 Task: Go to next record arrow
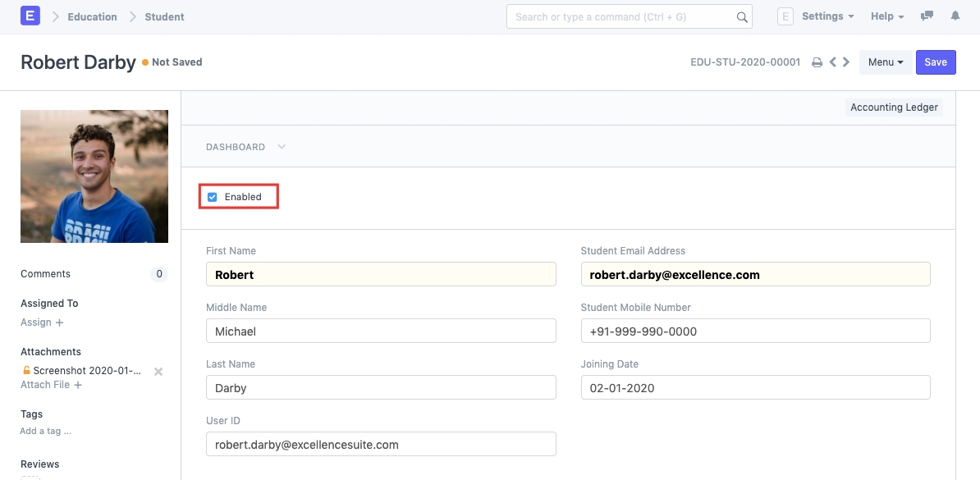click(x=846, y=62)
